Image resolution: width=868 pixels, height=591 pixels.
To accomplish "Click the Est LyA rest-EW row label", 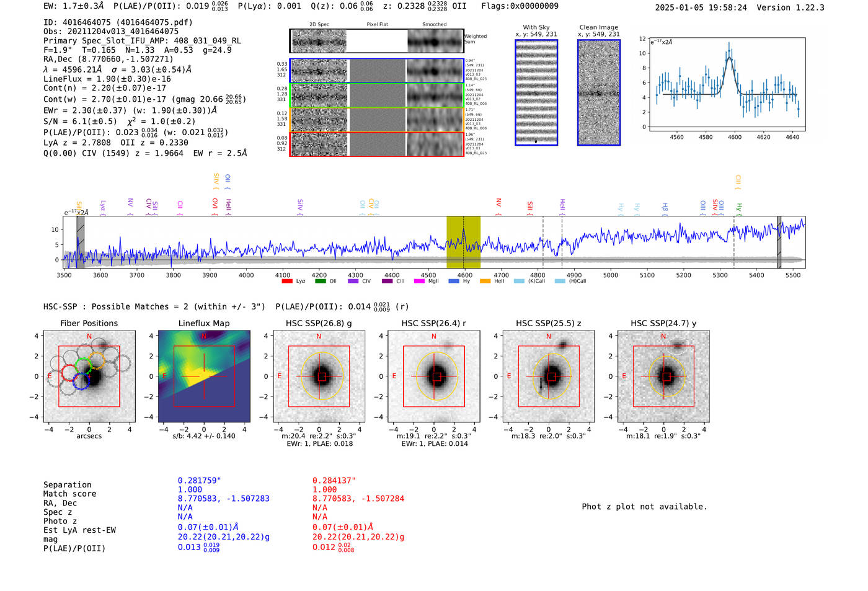I will point(79,530).
